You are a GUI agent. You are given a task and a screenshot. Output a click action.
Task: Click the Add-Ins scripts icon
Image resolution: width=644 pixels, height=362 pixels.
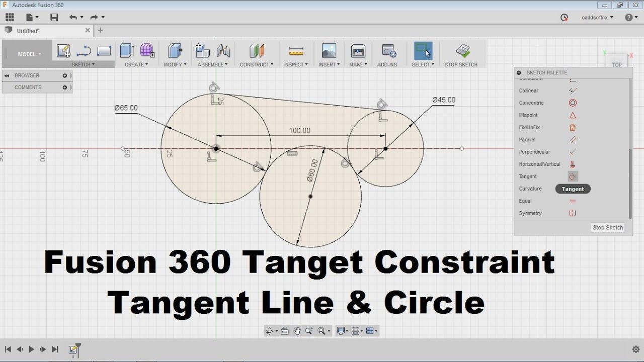click(389, 51)
